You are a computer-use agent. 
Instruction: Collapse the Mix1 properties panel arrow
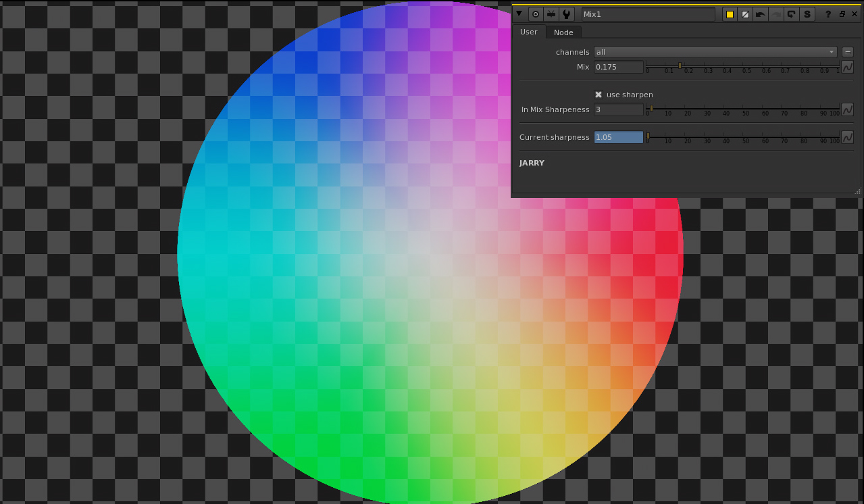tap(519, 14)
